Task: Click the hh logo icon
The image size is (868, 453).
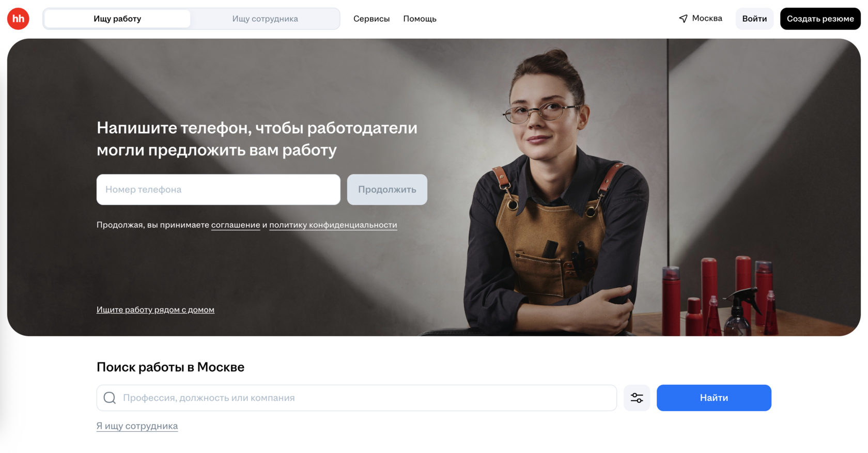Action: (x=18, y=19)
